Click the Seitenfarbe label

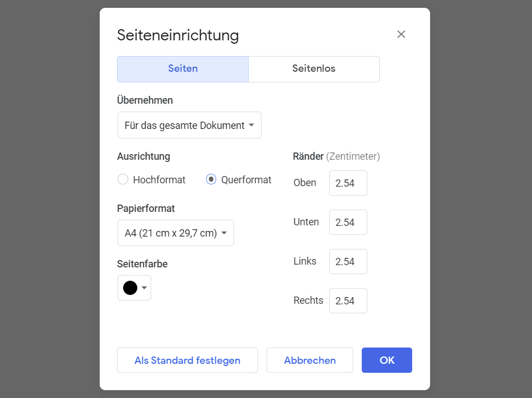(142, 264)
